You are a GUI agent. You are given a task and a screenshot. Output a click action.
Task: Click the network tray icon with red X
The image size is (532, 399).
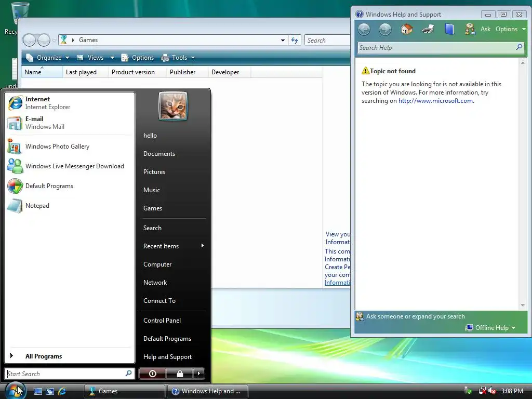click(x=482, y=391)
